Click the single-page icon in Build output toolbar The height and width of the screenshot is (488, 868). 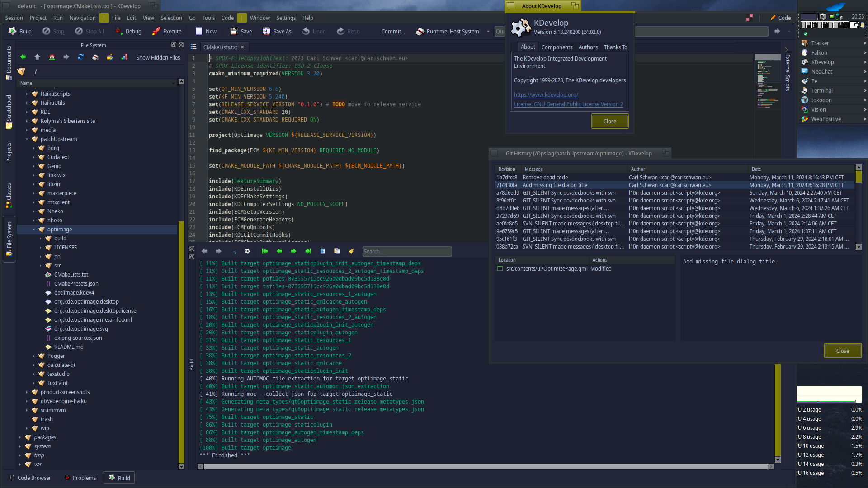coord(322,251)
